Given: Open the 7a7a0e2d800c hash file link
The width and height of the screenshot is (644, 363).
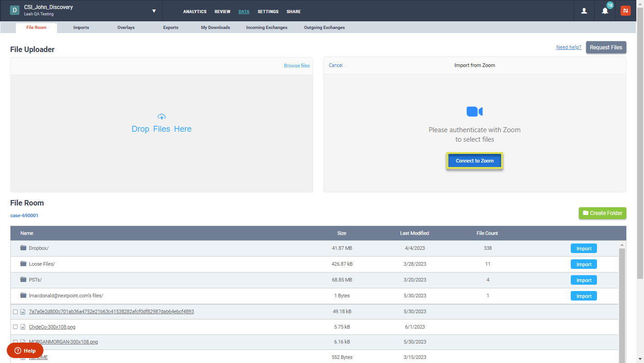Looking at the screenshot, I should click(111, 311).
